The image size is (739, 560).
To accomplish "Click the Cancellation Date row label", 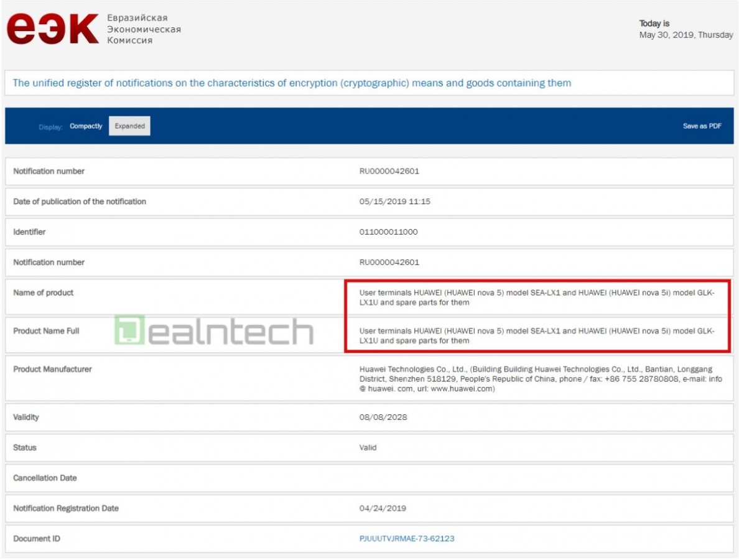I will pyautogui.click(x=45, y=478).
